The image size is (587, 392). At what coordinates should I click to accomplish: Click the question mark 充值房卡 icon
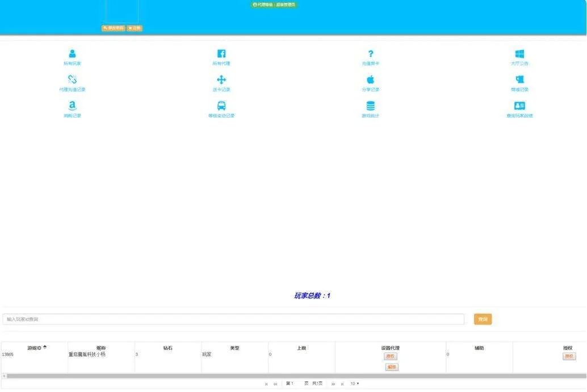(370, 54)
